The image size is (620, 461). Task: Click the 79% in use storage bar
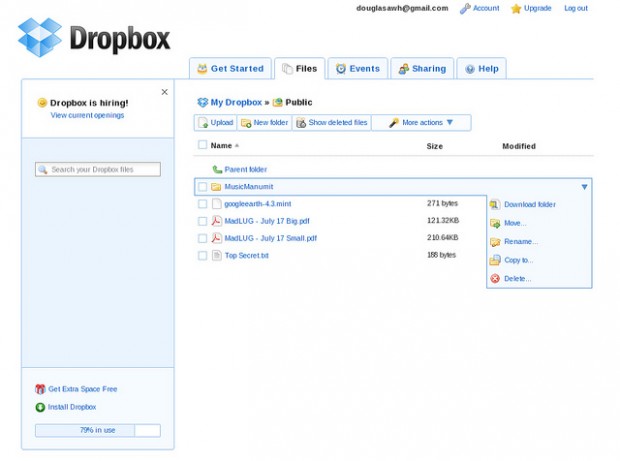pos(98,430)
